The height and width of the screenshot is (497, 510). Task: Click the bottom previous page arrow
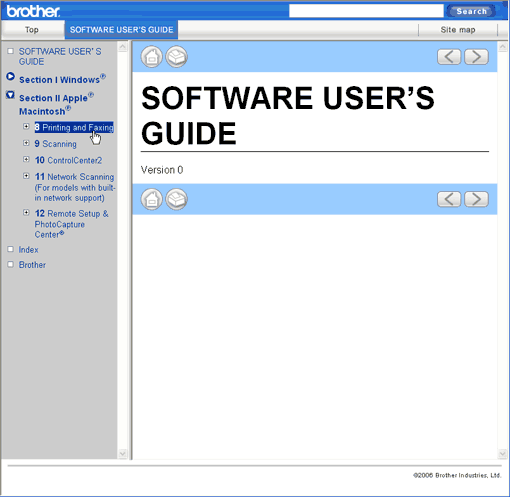pyautogui.click(x=449, y=199)
